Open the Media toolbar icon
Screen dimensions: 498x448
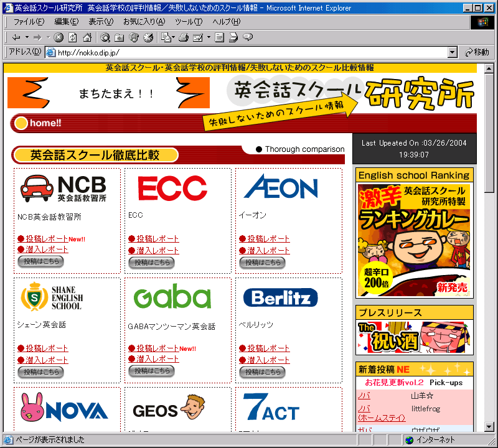coord(134,37)
